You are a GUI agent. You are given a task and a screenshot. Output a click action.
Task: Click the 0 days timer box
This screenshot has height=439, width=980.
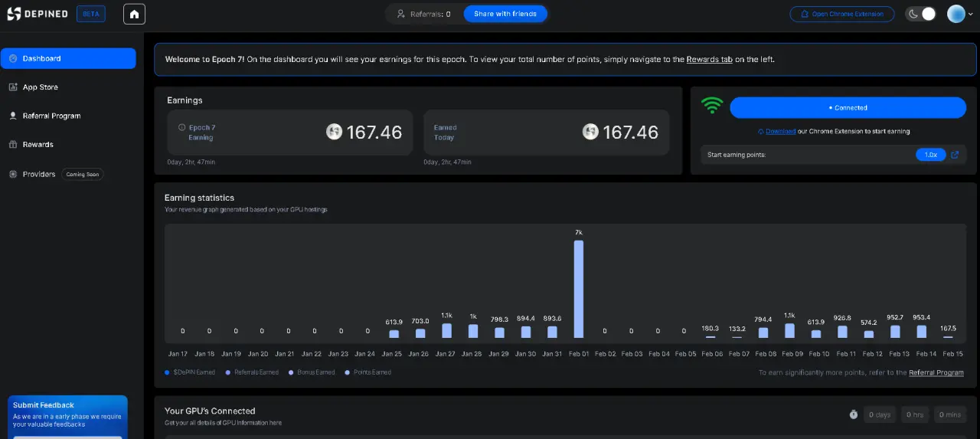[880, 414]
